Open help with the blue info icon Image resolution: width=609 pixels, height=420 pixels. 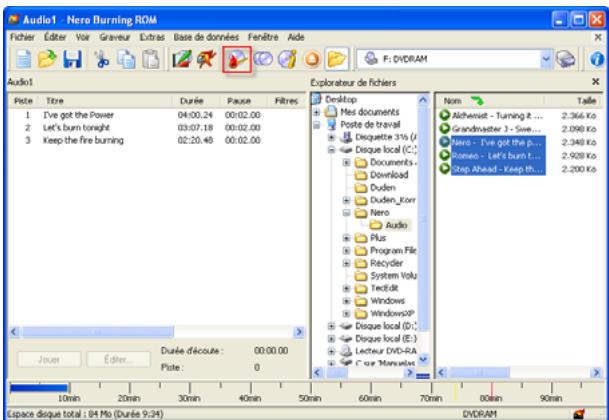click(597, 59)
